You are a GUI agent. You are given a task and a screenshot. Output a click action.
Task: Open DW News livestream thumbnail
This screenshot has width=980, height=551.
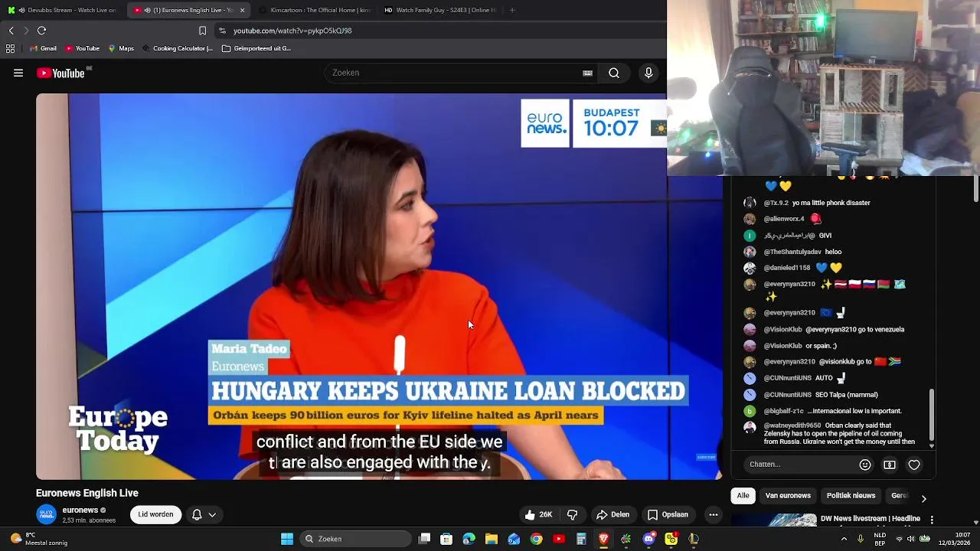tap(773, 520)
